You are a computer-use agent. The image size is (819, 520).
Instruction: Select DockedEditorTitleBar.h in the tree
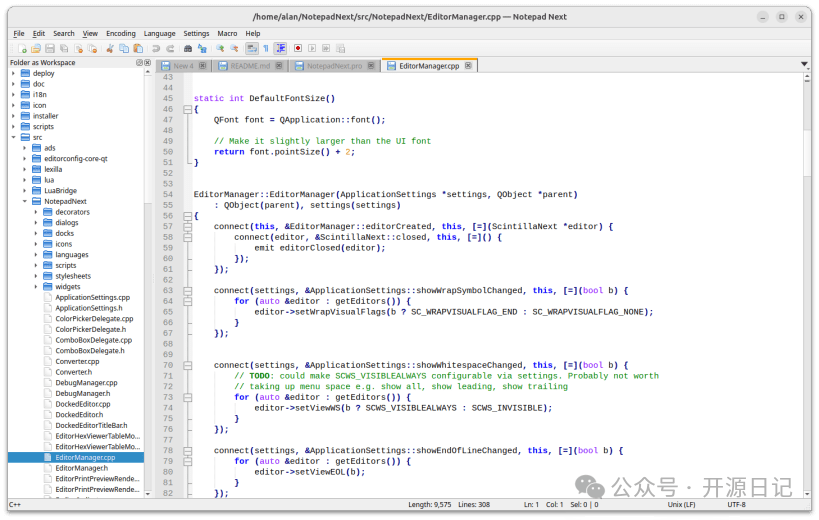click(91, 426)
